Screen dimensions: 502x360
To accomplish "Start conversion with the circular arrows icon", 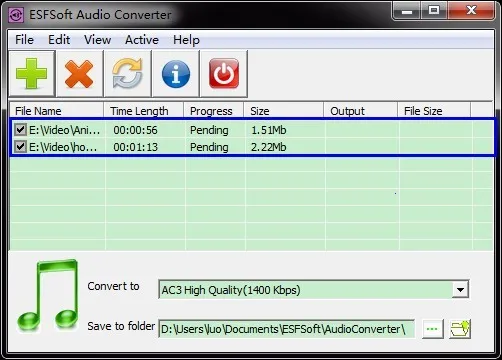I will [128, 74].
